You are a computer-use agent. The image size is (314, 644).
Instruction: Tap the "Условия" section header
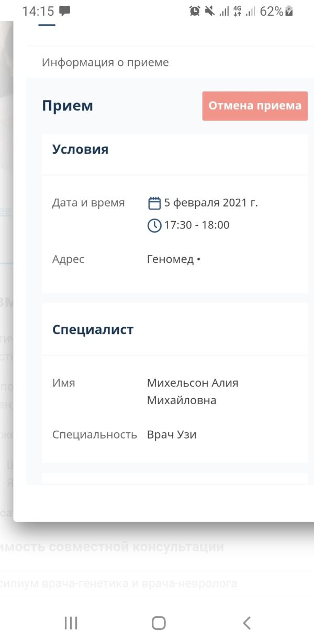pyautogui.click(x=80, y=149)
